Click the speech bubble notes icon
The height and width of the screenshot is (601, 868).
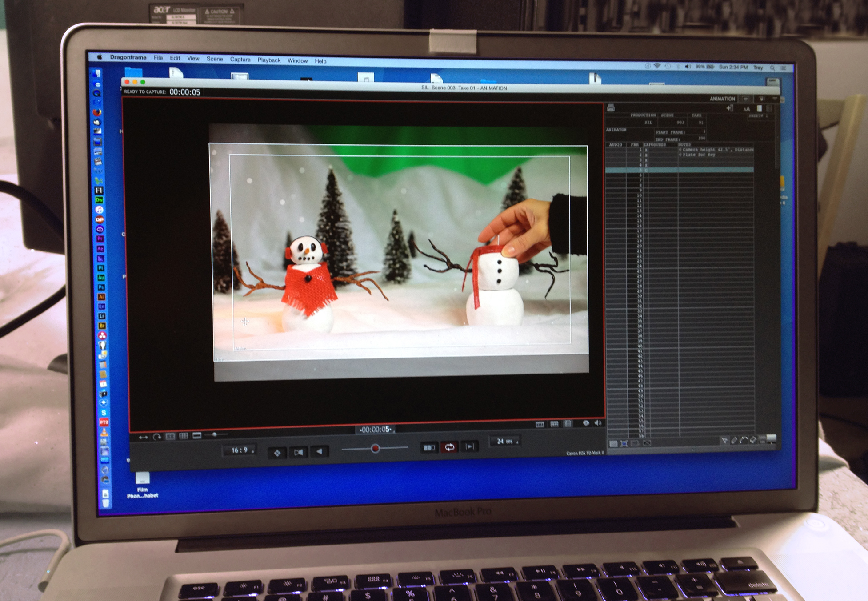click(586, 423)
